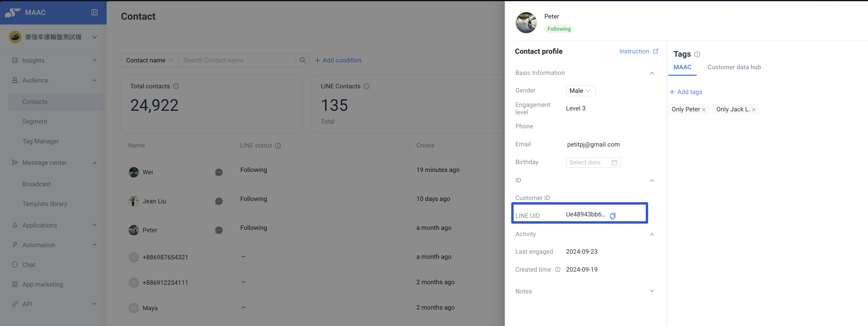Click Peter's profile avatar photo

point(526,23)
